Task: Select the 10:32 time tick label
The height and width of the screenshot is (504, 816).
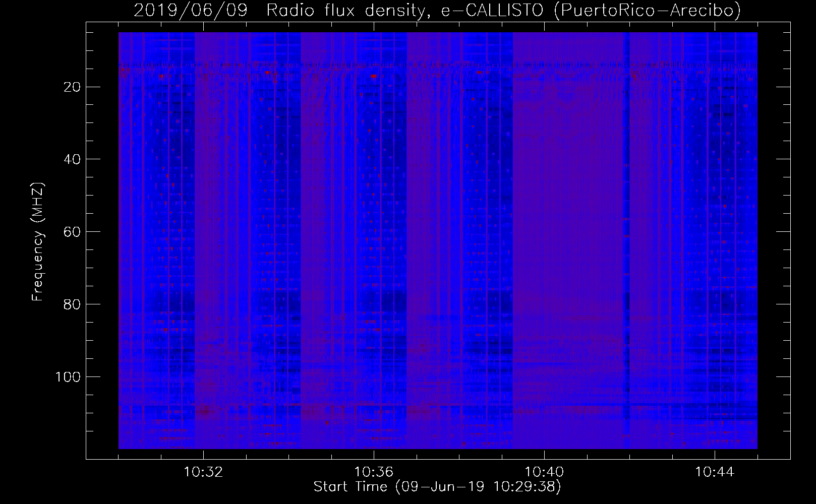Action: point(203,472)
